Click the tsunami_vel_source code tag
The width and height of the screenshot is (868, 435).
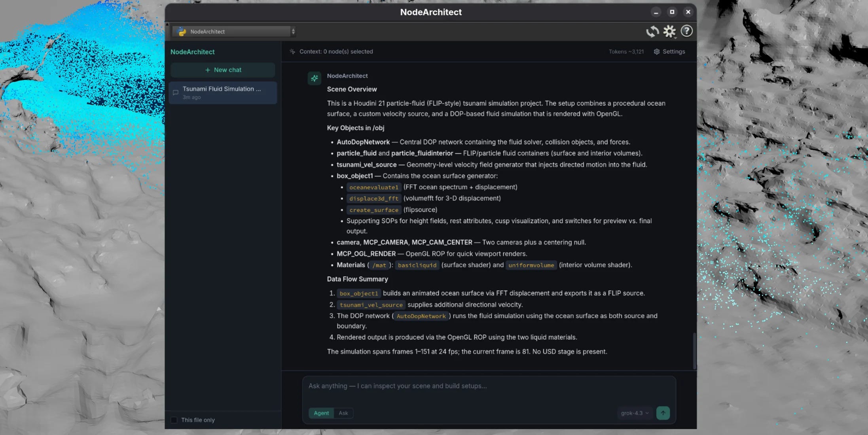(x=371, y=305)
